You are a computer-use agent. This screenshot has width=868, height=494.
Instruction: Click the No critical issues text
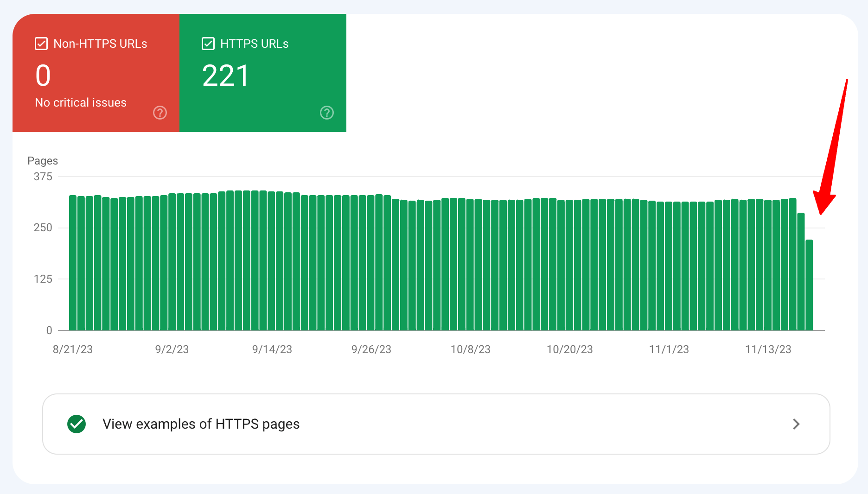pyautogui.click(x=81, y=102)
